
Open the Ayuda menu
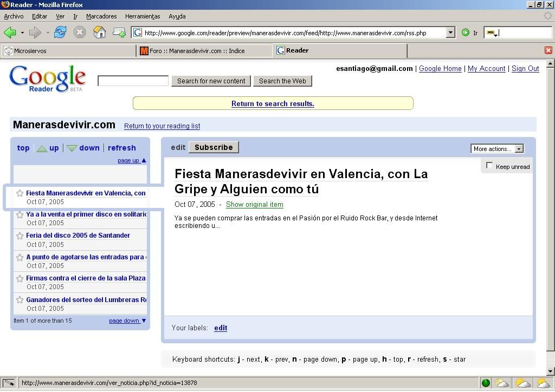pos(177,16)
